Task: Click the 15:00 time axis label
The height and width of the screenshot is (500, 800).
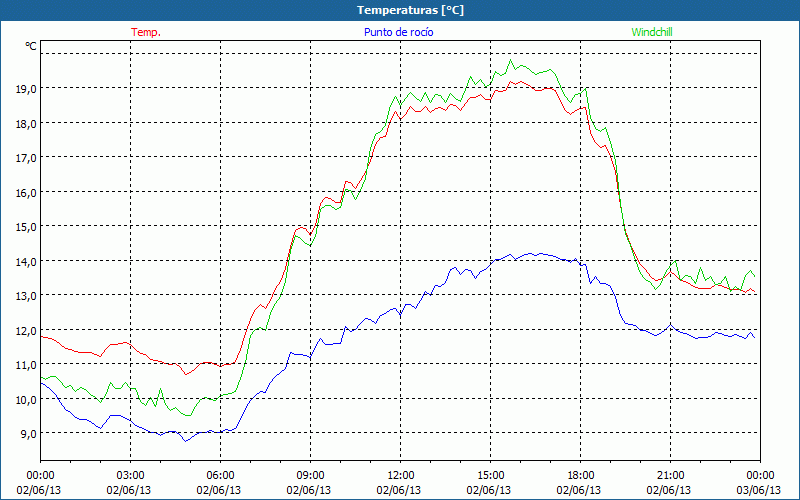Action: [490, 476]
